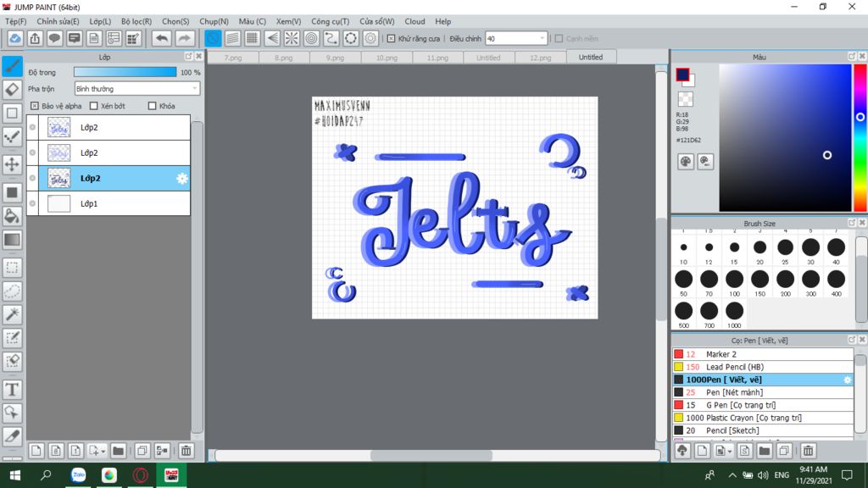Toggle Xén bớt checkbox

coord(93,106)
